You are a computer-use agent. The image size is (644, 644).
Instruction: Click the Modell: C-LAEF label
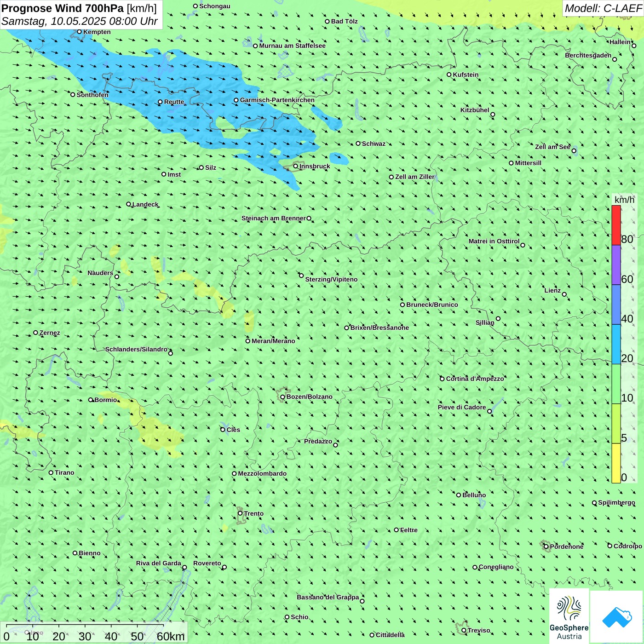(603, 8)
